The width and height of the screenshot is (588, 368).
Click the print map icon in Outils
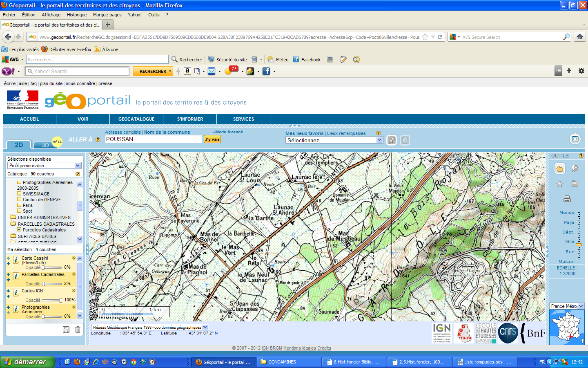567,199
